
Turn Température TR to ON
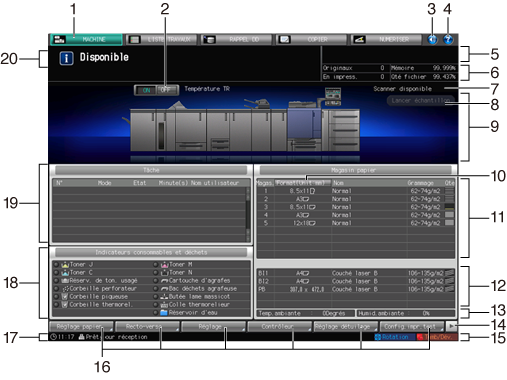146,90
